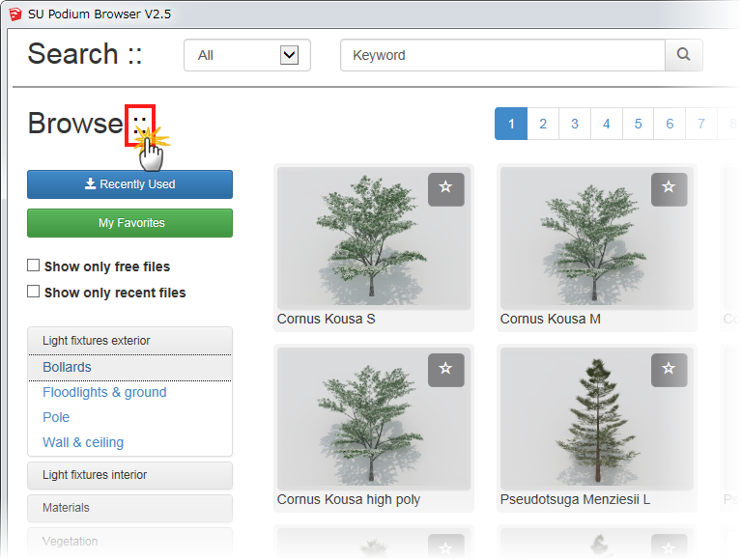Enable Show only free files
The height and width of the screenshot is (560, 742).
pos(34,266)
